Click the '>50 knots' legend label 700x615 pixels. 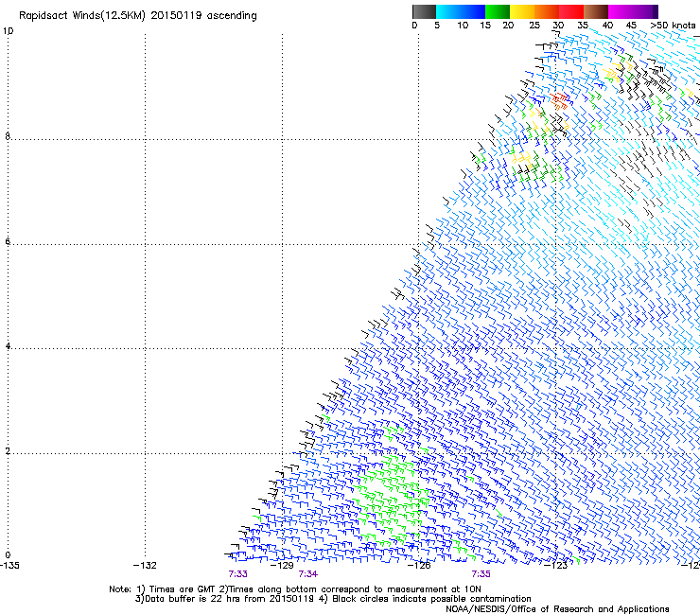pyautogui.click(x=673, y=26)
